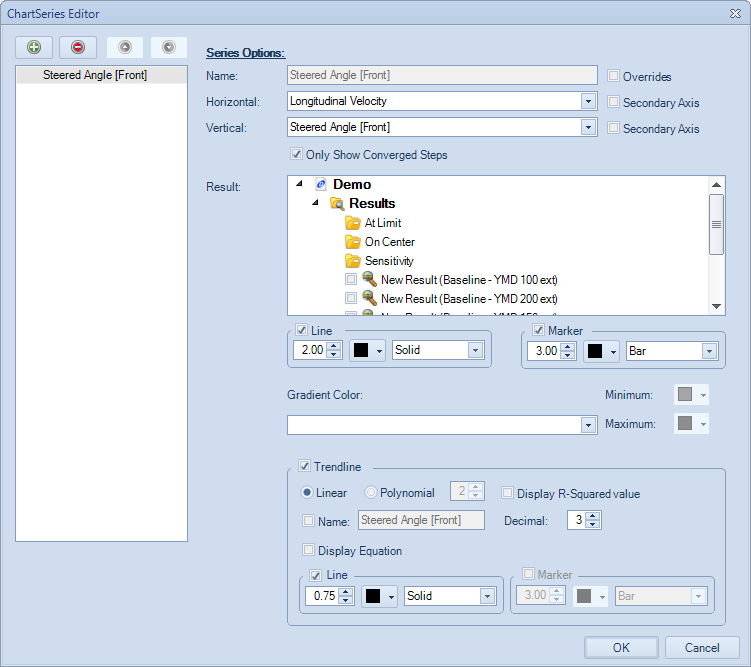
Task: Click the Series Options heading link
Action: click(x=246, y=53)
